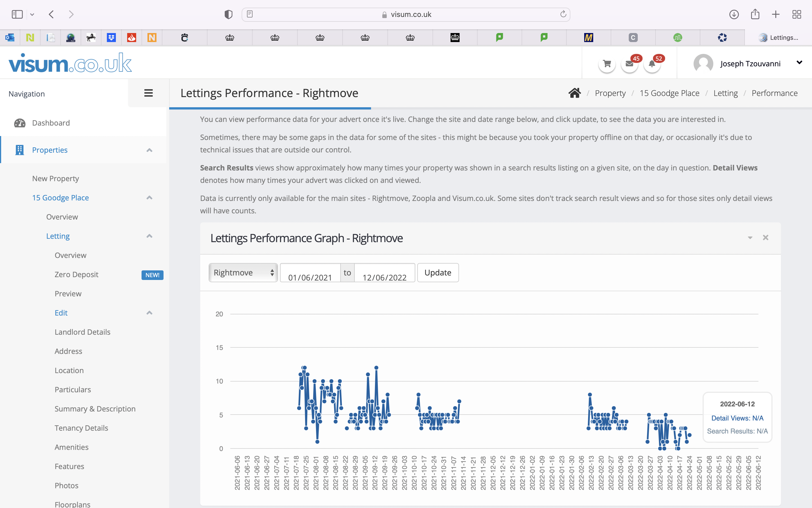Open the Rightmove site dropdown
Viewport: 812px width, 508px height.
pos(243,272)
